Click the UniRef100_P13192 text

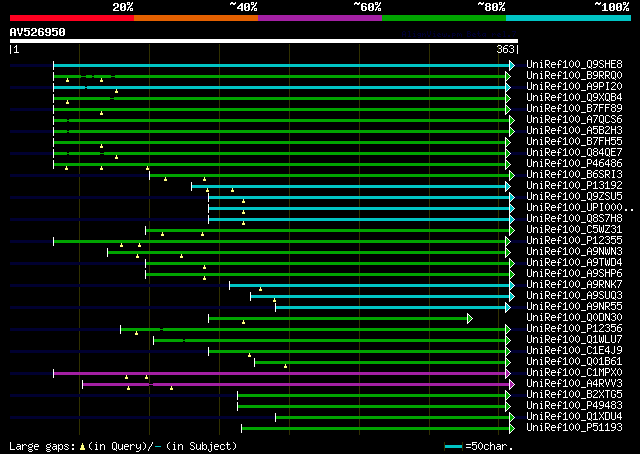(x=574, y=185)
